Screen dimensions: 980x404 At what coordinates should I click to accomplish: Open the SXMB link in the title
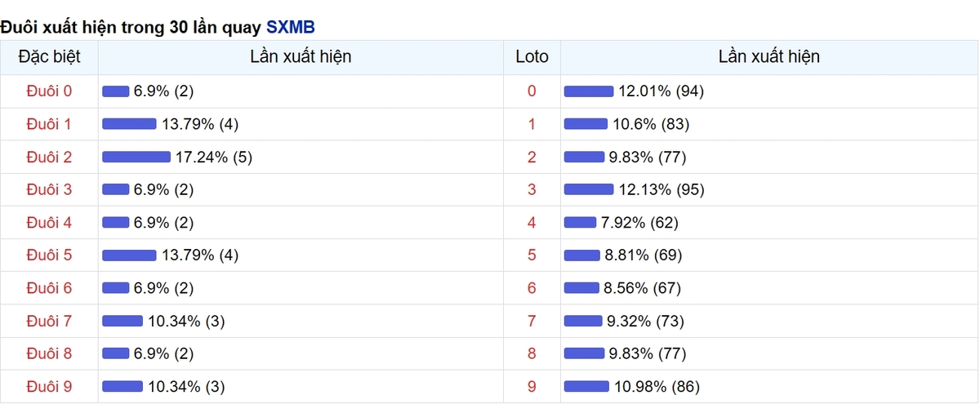pos(291,27)
